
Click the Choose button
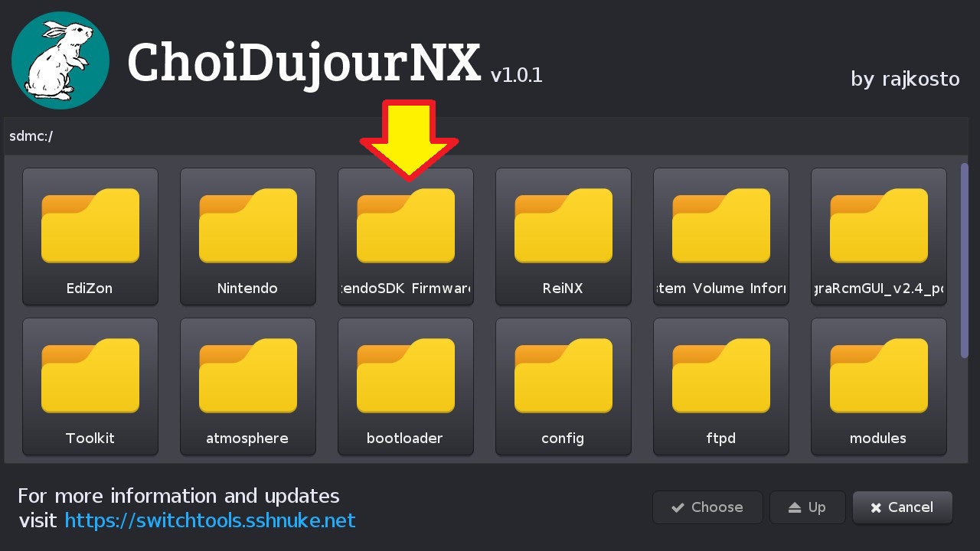707,507
